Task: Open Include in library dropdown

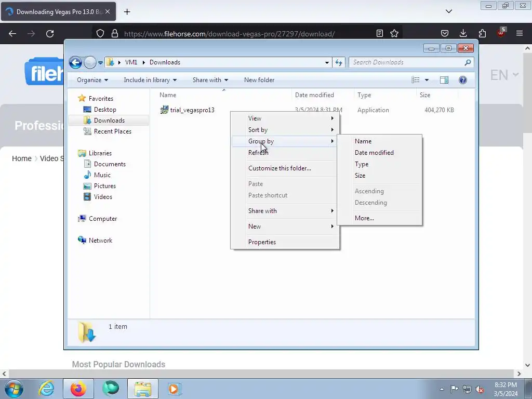Action: (150, 80)
